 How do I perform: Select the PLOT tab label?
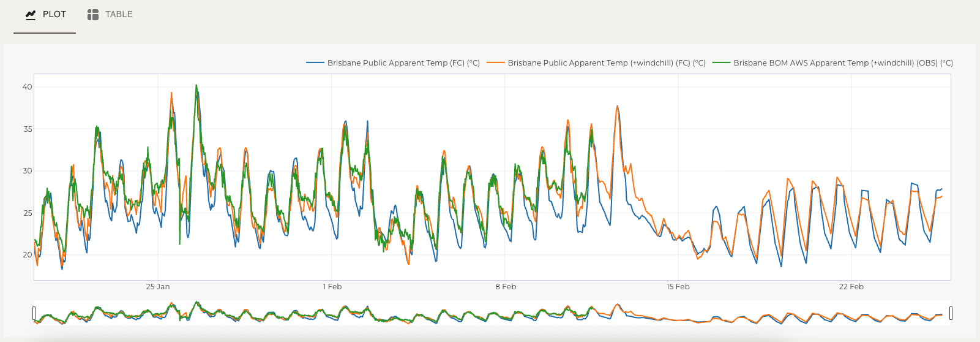(54, 15)
